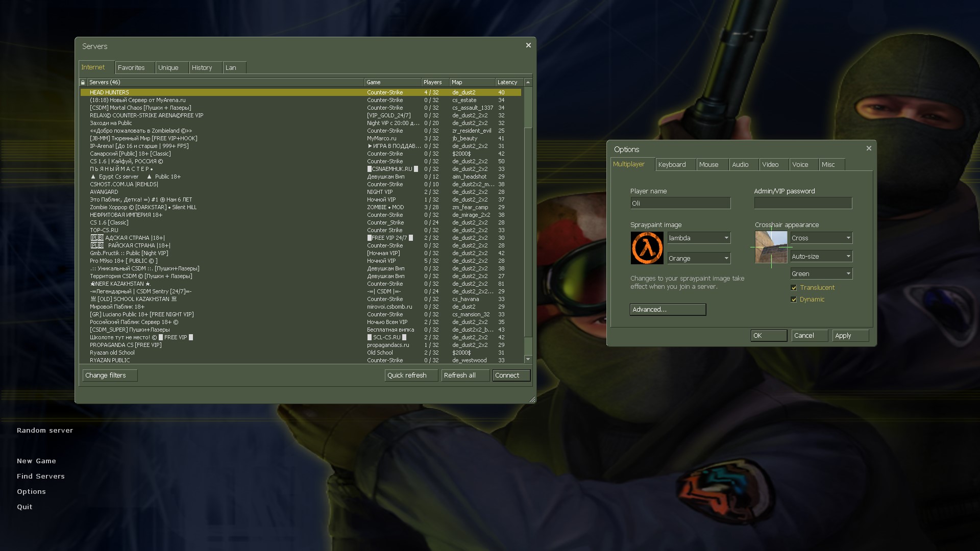Click the Advanced... button
The height and width of the screenshot is (551, 980).
pos(668,310)
